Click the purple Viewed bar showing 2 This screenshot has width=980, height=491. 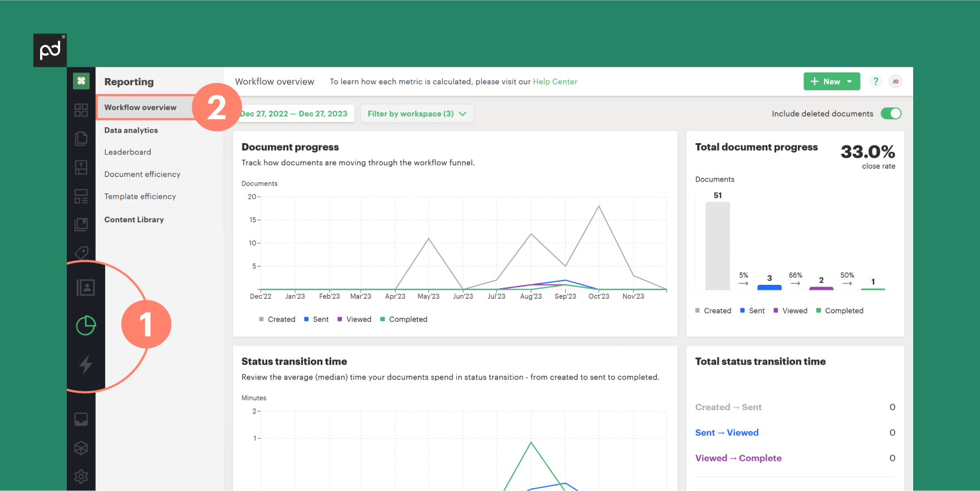click(x=821, y=288)
